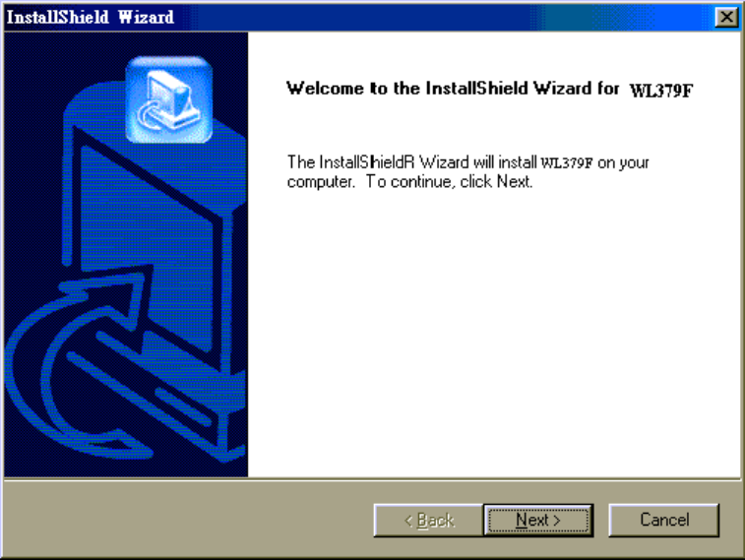Click the 'To continue, click Next' instruction text
Viewport: 745px width, 560px height.
[x=449, y=181]
